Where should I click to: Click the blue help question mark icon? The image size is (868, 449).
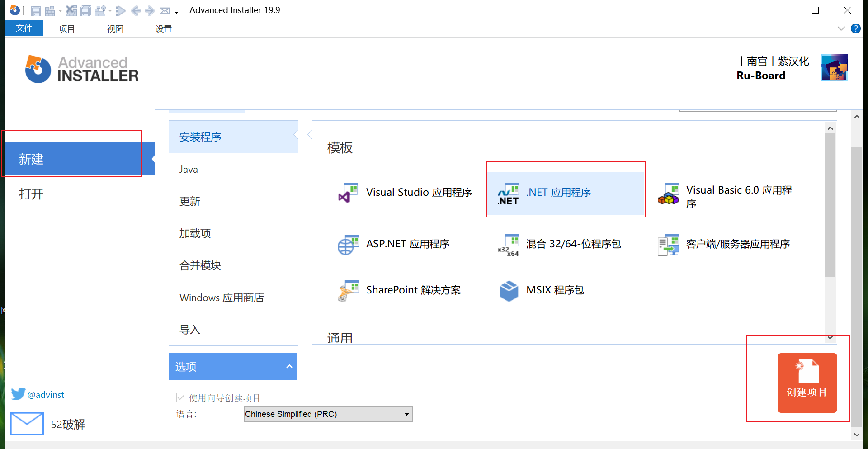[855, 28]
